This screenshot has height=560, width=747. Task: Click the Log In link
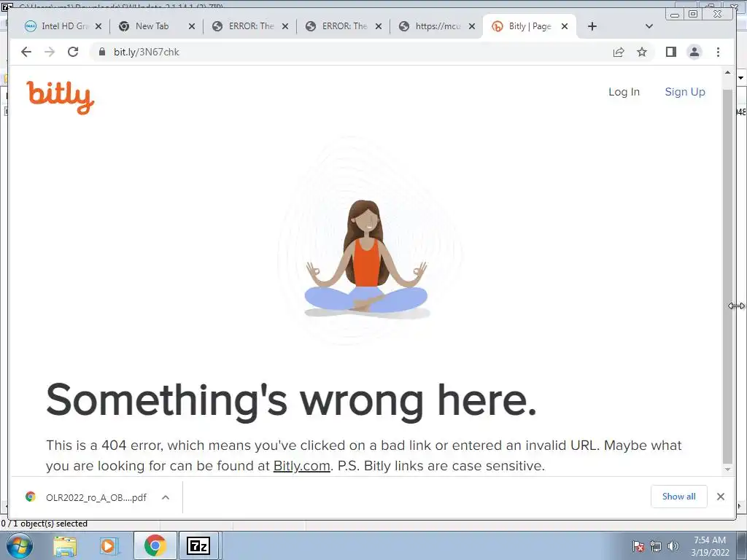pyautogui.click(x=624, y=92)
